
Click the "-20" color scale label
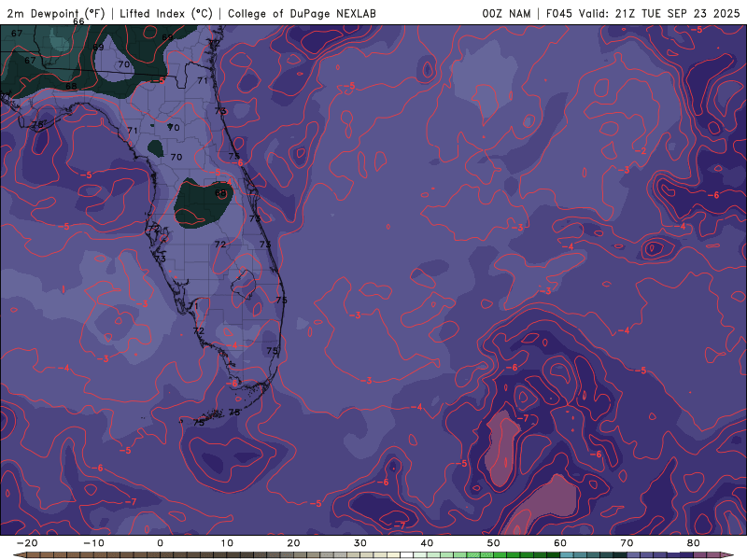[x=27, y=543]
